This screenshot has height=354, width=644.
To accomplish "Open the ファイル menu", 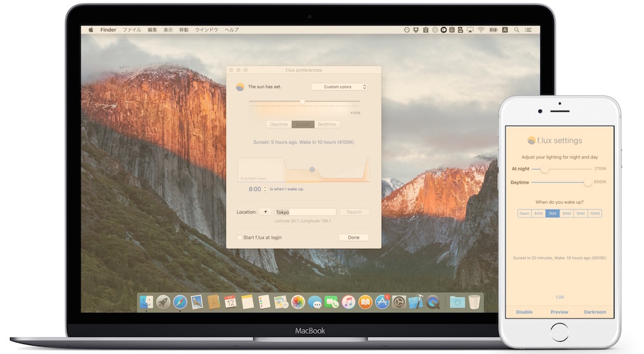I will pyautogui.click(x=132, y=30).
